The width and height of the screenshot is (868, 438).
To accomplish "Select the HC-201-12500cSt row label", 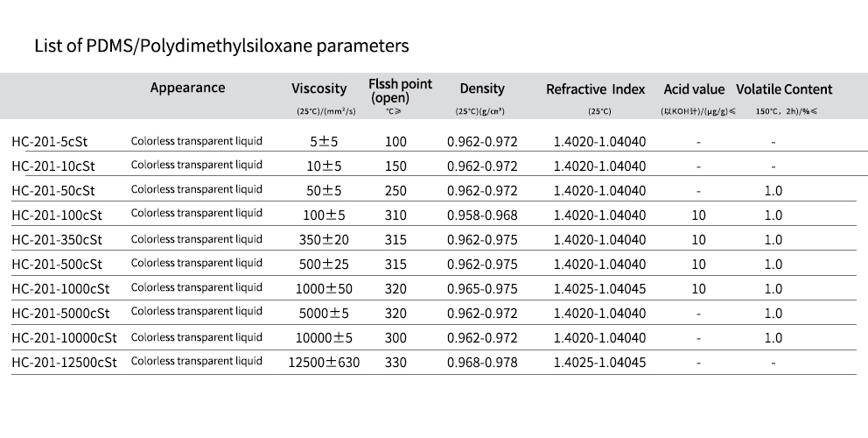I will (x=64, y=363).
